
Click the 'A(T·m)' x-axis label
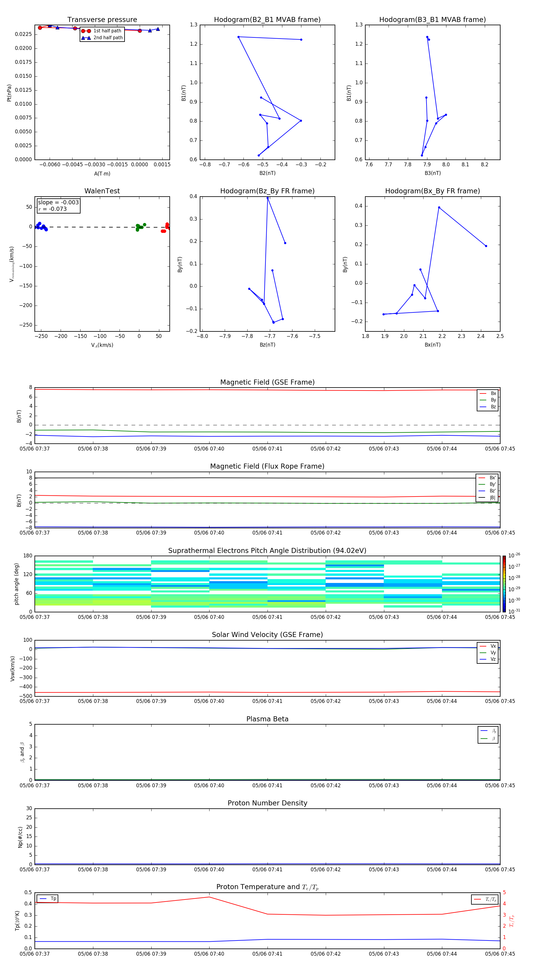pyautogui.click(x=102, y=174)
